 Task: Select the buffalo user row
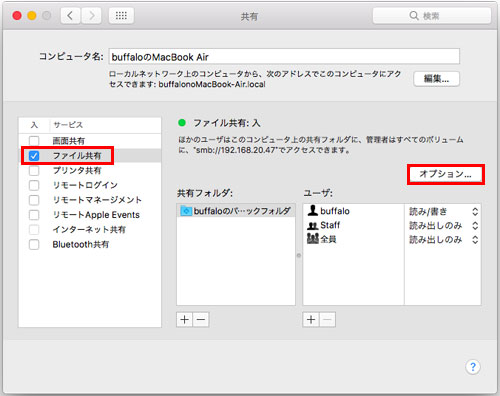392,211
